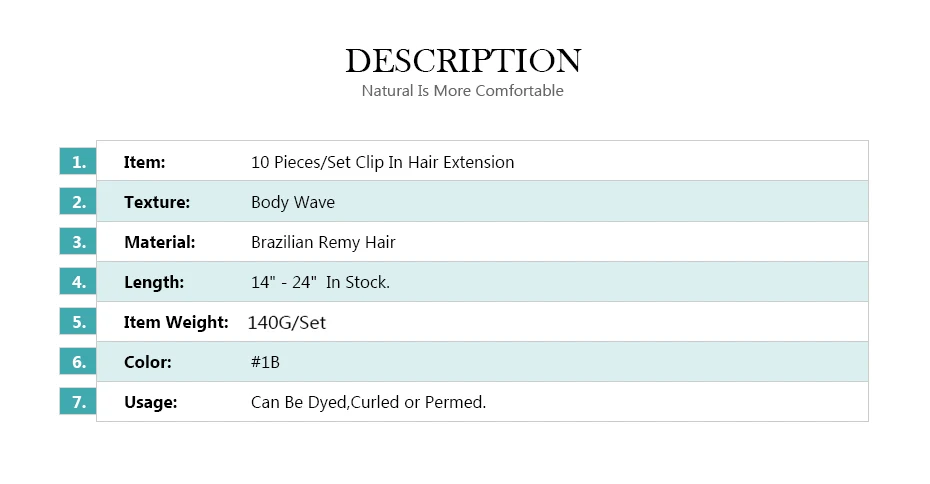Viewport: 930px width, 484px height.
Task: Click the Length: label
Action: (x=154, y=282)
